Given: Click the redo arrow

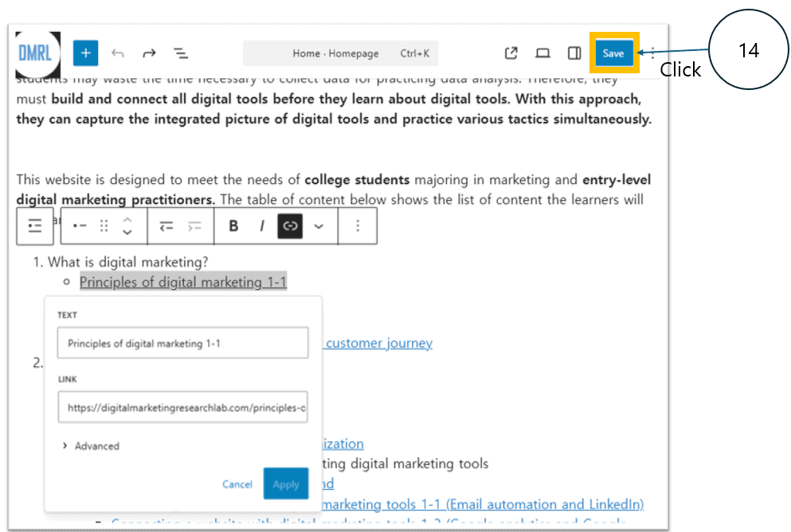Looking at the screenshot, I should pyautogui.click(x=149, y=53).
